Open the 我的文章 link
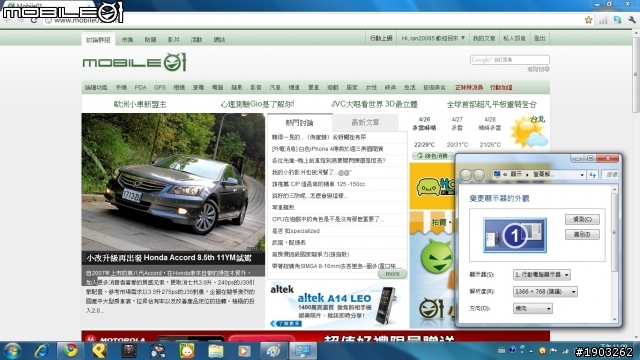 [x=484, y=38]
